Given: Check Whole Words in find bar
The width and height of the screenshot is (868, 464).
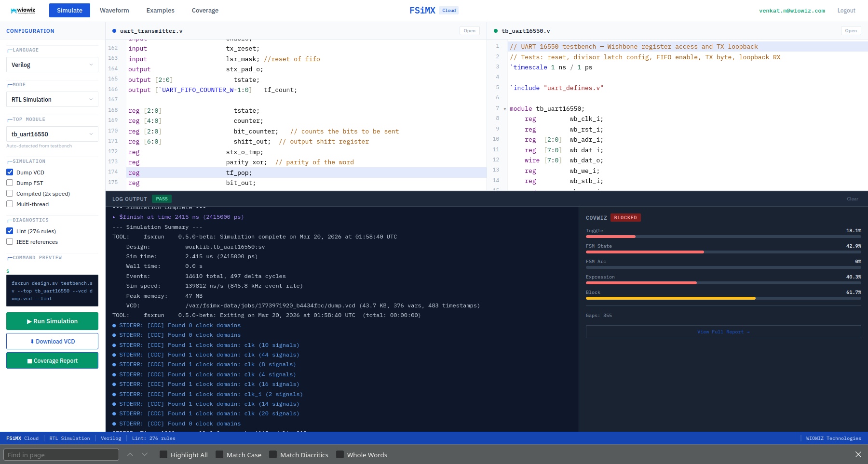Looking at the screenshot, I should coord(340,454).
